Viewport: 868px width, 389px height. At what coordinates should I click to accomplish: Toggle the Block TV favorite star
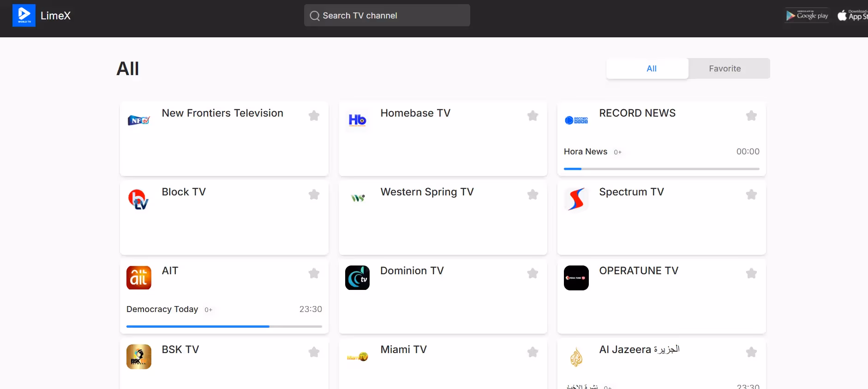[314, 194]
